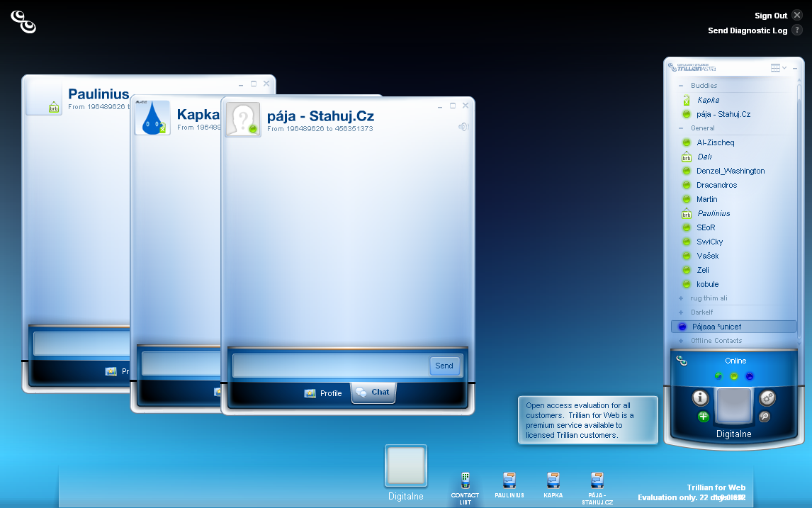
Task: Click the Kapka chat window title
Action: [198, 115]
